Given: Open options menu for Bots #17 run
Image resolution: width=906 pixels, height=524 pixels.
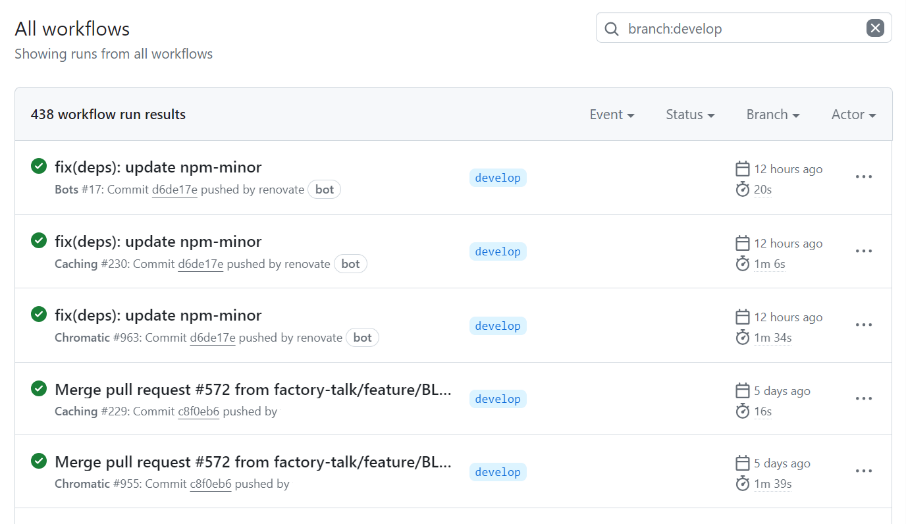Looking at the screenshot, I should pyautogui.click(x=864, y=177).
